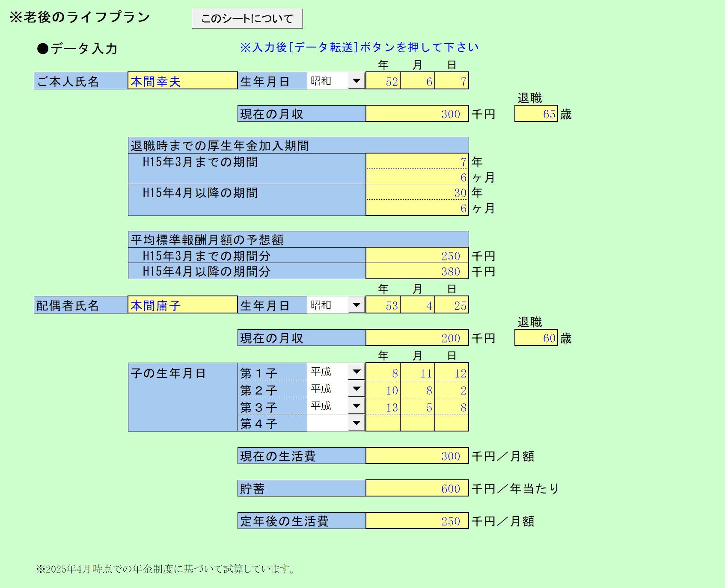725x588 pixels.
Task: Click the blue データ転送 instruction note
Action: [x=359, y=47]
